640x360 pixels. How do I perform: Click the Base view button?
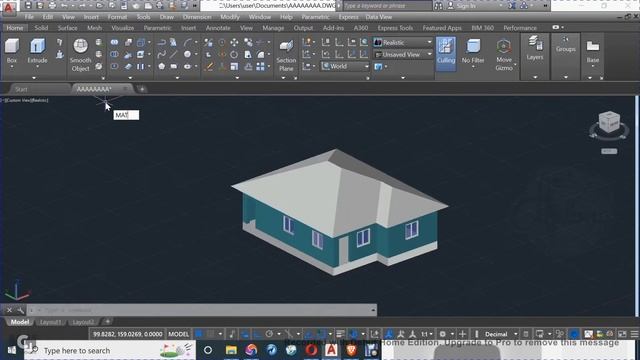(x=593, y=51)
